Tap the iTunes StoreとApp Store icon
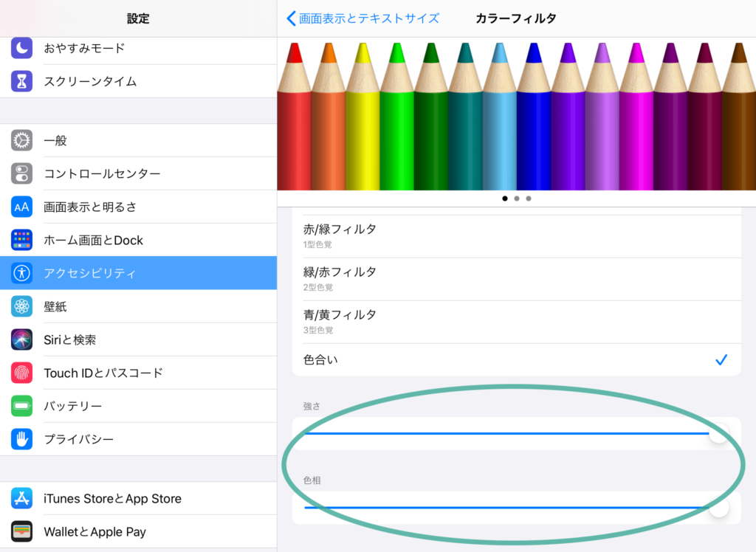The height and width of the screenshot is (552, 756). [22, 498]
